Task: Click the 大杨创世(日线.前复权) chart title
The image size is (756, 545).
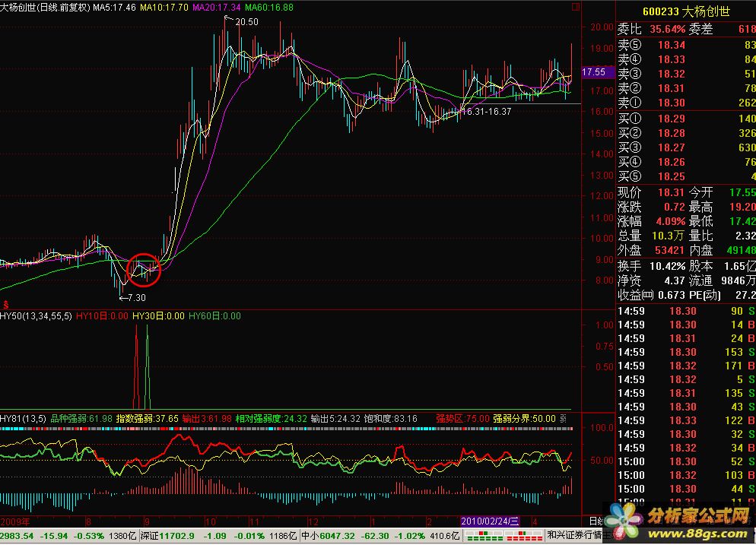Action: tap(46, 8)
